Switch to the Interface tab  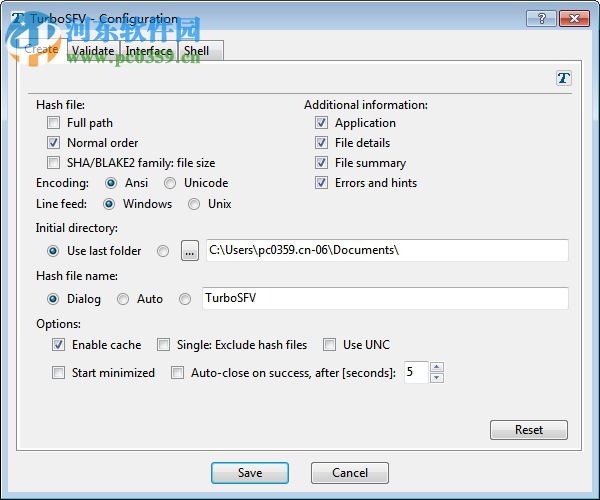[148, 50]
